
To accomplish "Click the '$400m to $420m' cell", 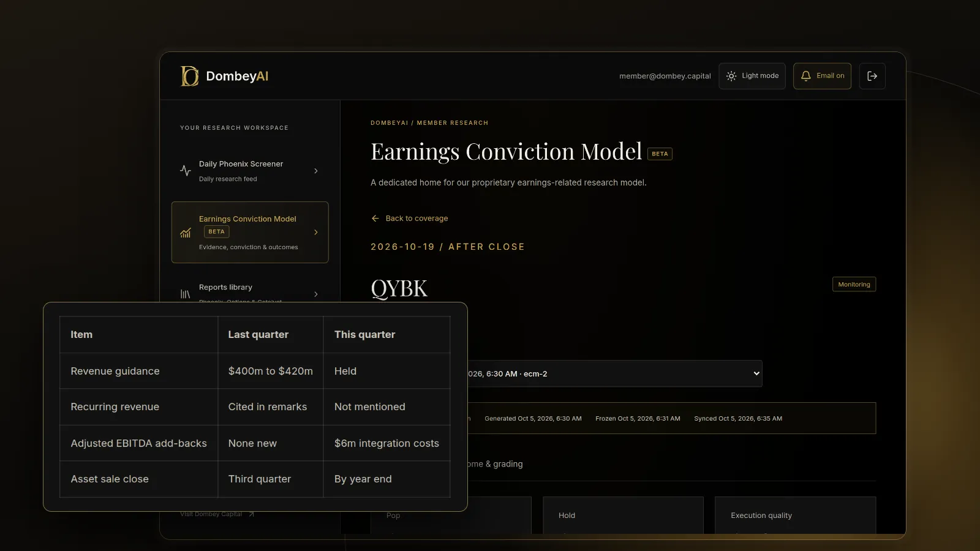I will (x=271, y=371).
